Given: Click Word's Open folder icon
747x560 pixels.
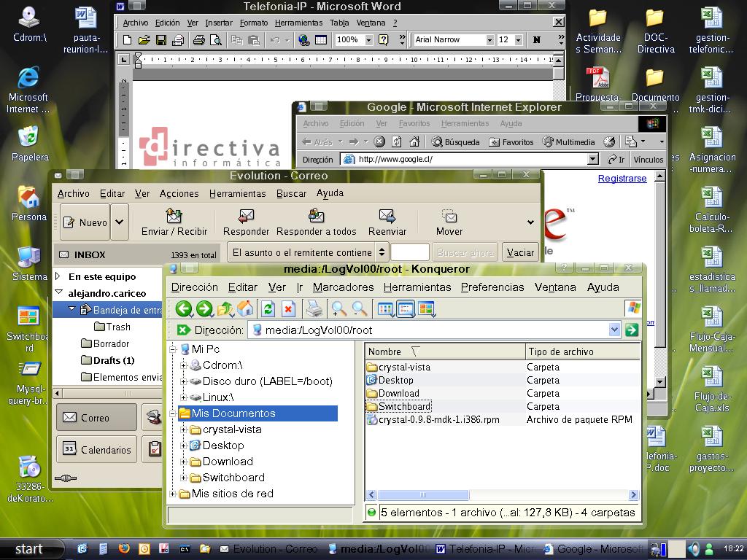Looking at the screenshot, I should 144,39.
